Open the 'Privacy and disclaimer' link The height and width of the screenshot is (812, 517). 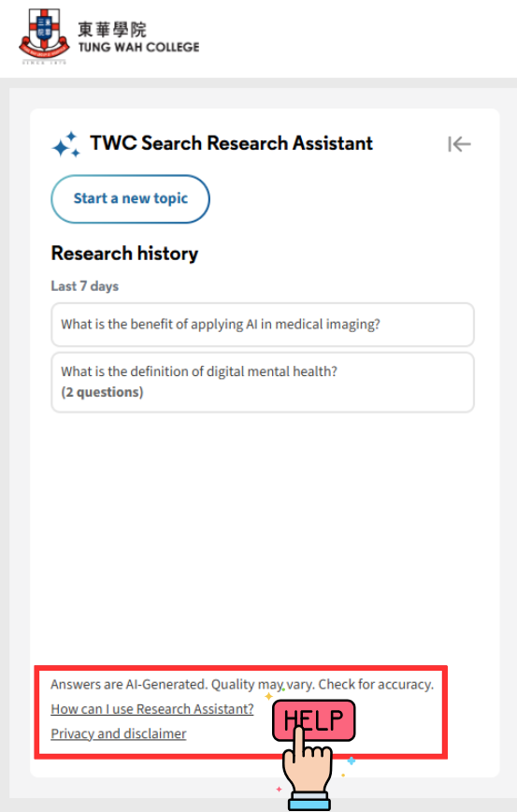click(119, 733)
